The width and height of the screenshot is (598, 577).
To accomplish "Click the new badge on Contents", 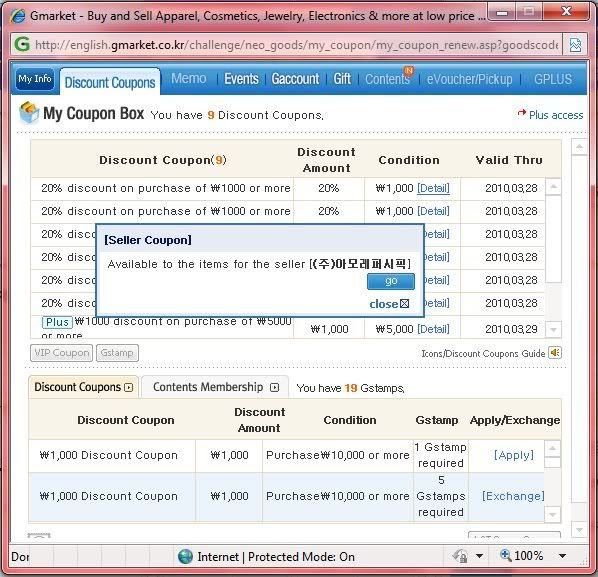I will [408, 71].
